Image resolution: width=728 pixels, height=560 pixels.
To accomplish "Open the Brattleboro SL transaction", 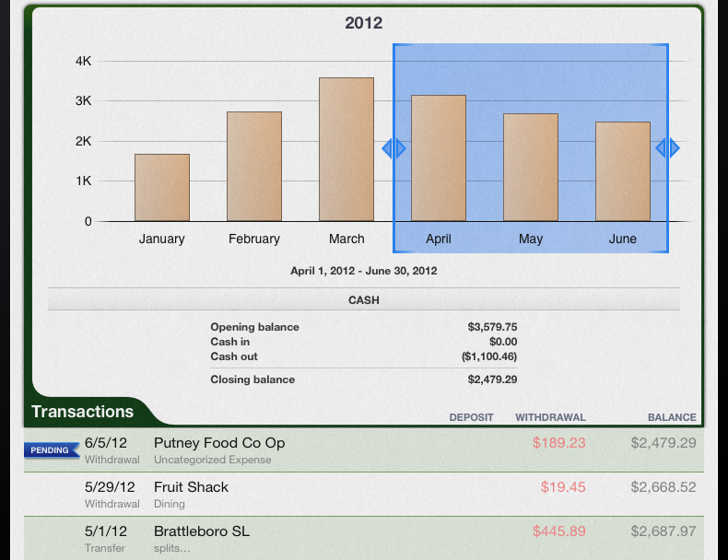I will click(202, 531).
